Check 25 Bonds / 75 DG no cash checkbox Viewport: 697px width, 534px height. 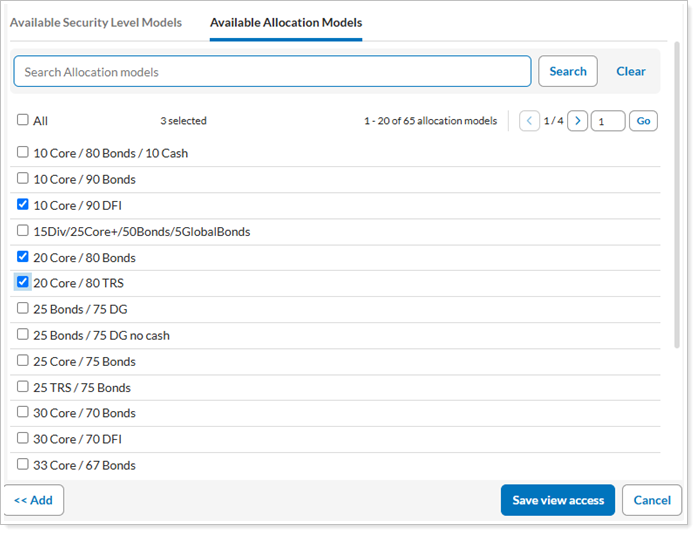pyautogui.click(x=23, y=334)
